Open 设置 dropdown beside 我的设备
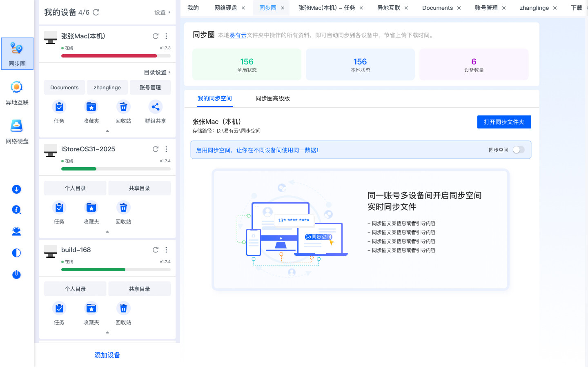This screenshot has height=383, width=588. point(162,13)
